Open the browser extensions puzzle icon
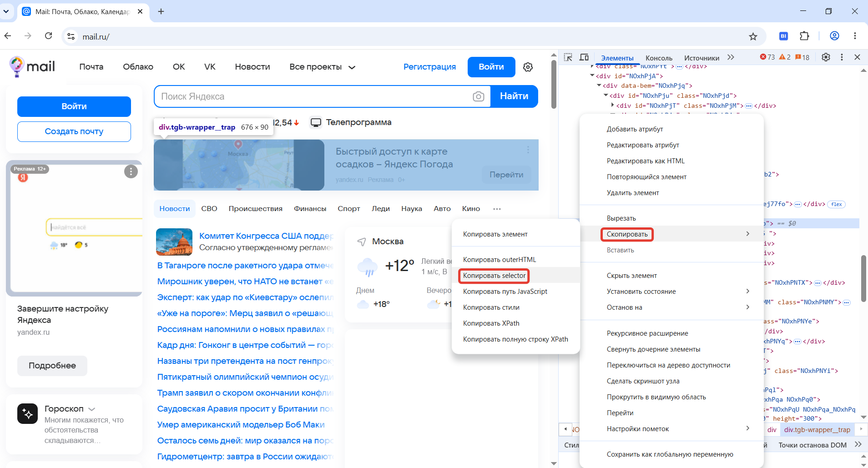Image resolution: width=868 pixels, height=468 pixels. click(x=804, y=36)
